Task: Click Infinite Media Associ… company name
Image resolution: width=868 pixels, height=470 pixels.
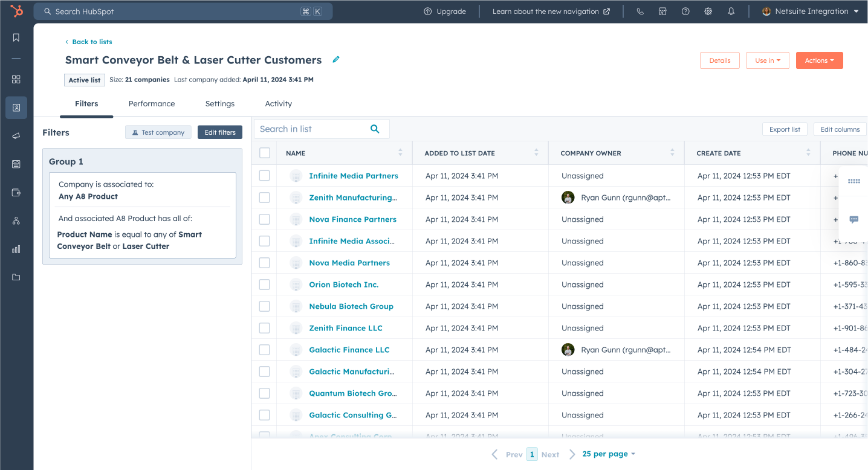Action: pos(352,241)
